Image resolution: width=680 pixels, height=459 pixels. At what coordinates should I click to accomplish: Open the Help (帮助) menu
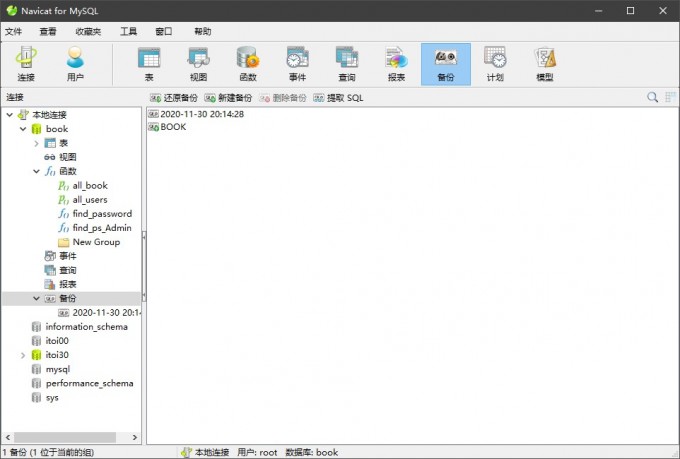[x=203, y=32]
